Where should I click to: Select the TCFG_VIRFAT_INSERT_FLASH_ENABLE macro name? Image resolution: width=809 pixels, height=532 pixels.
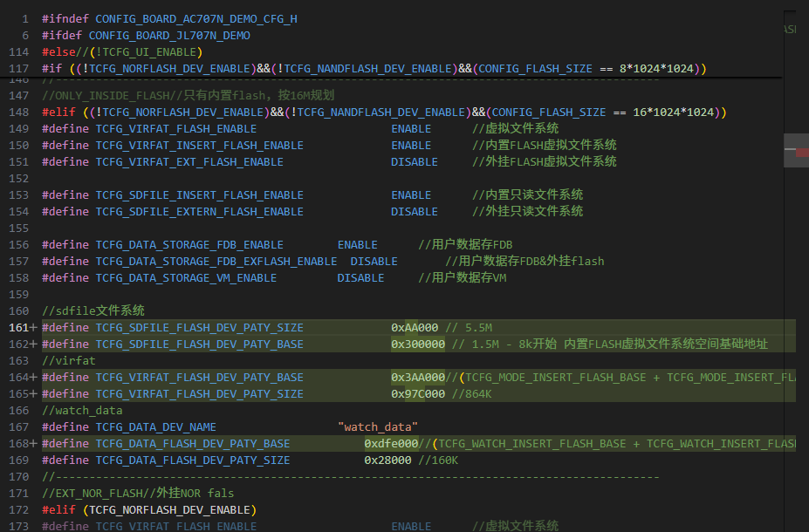pos(200,146)
